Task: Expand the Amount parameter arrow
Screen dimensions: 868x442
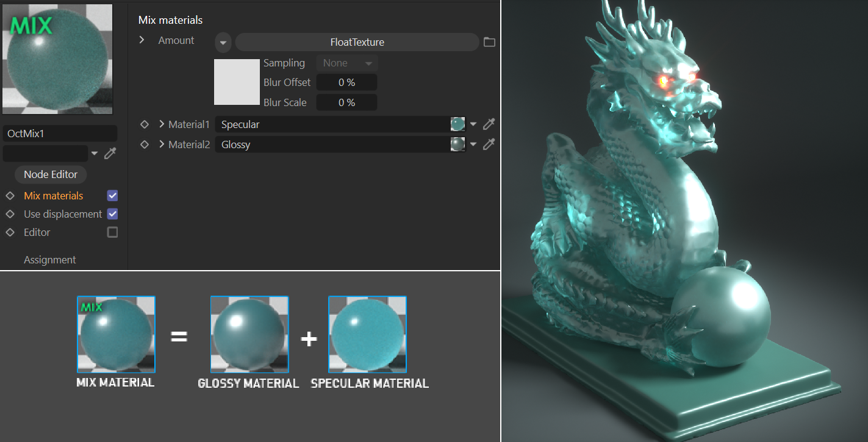Action: point(142,40)
